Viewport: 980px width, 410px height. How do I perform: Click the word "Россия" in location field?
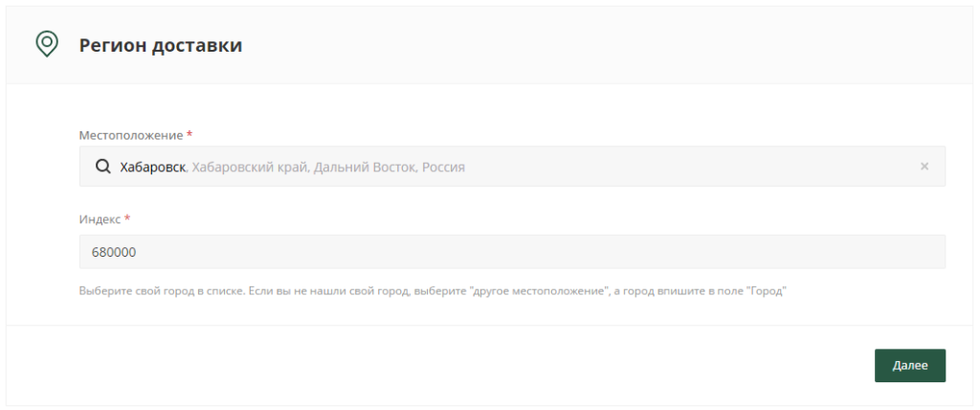[x=443, y=167]
